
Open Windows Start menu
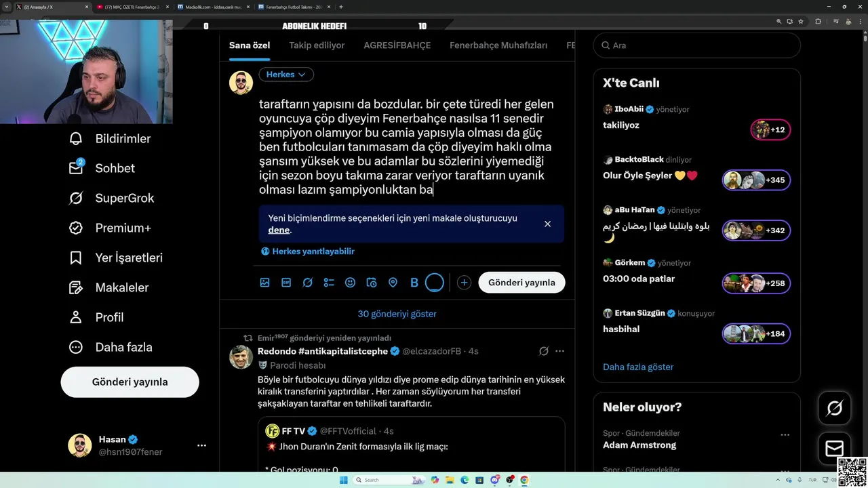[x=343, y=480]
